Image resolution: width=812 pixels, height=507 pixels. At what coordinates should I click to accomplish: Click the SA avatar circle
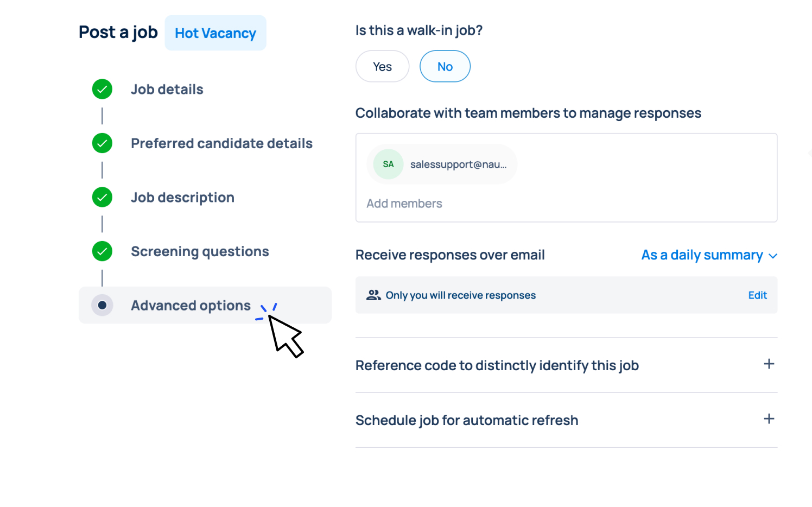pos(388,164)
